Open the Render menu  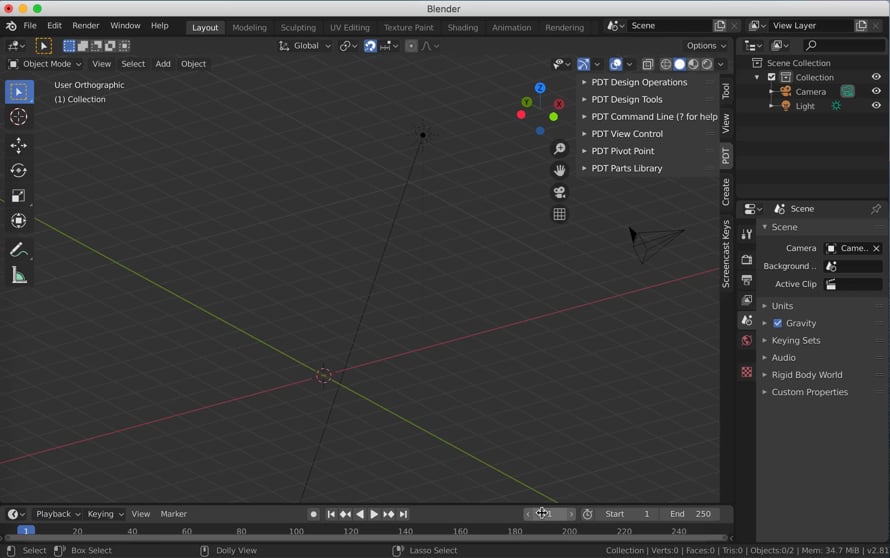(x=86, y=26)
